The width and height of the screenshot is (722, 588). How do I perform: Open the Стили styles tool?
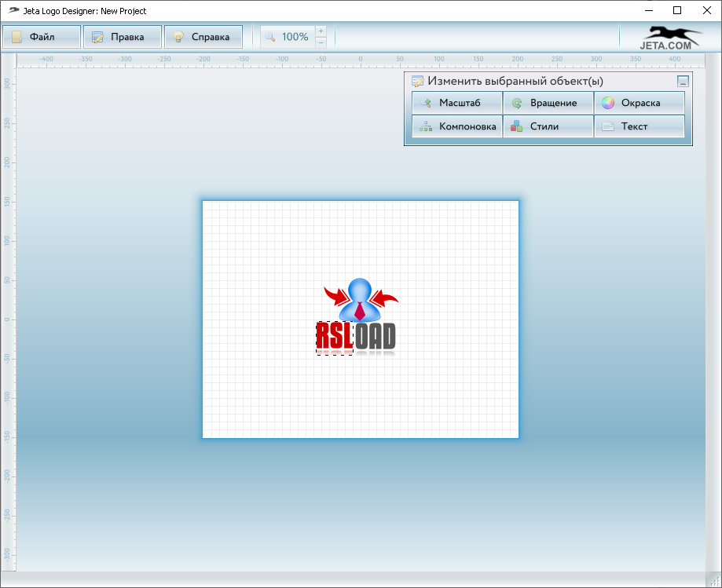548,126
